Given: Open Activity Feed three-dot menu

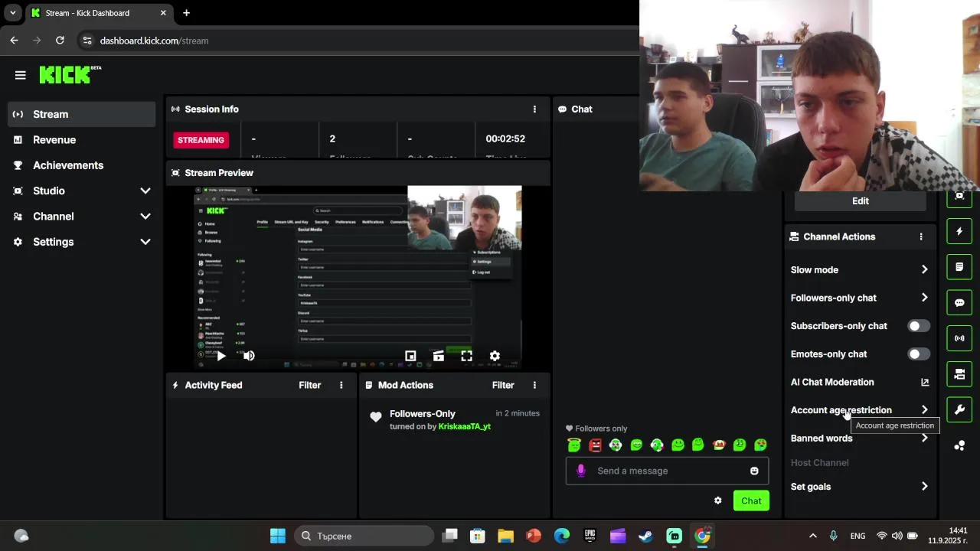Looking at the screenshot, I should (341, 385).
